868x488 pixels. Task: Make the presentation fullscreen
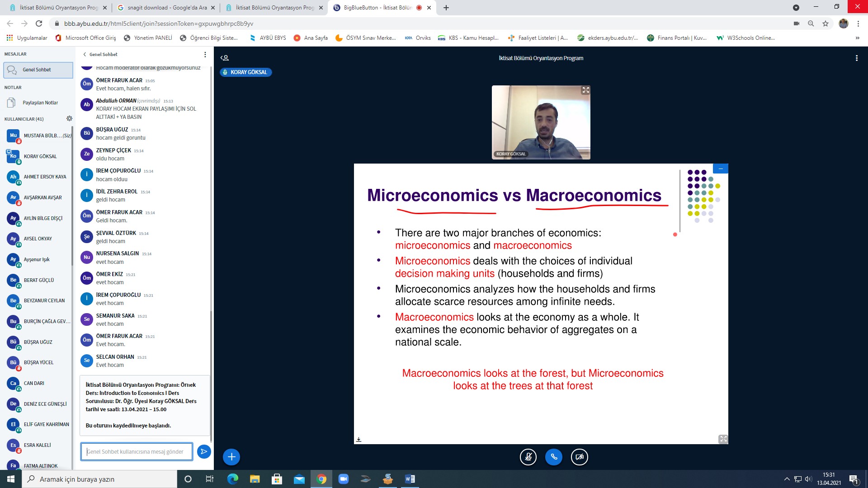723,439
